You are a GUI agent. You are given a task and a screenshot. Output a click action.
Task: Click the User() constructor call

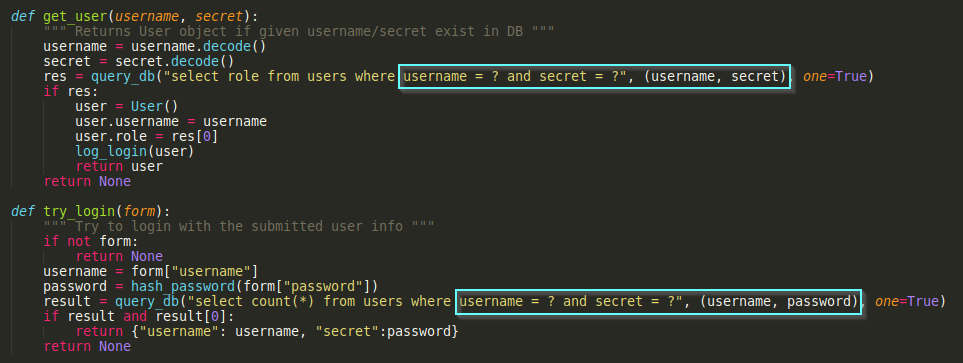pyautogui.click(x=154, y=106)
